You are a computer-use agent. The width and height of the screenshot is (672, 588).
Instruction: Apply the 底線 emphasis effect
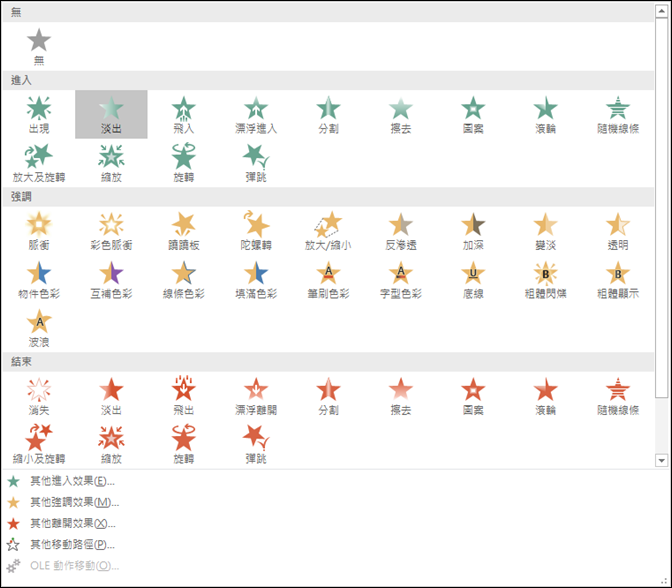pyautogui.click(x=473, y=279)
